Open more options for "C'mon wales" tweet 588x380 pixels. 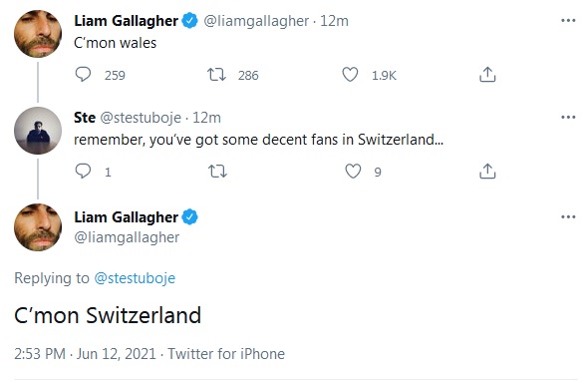(x=568, y=20)
